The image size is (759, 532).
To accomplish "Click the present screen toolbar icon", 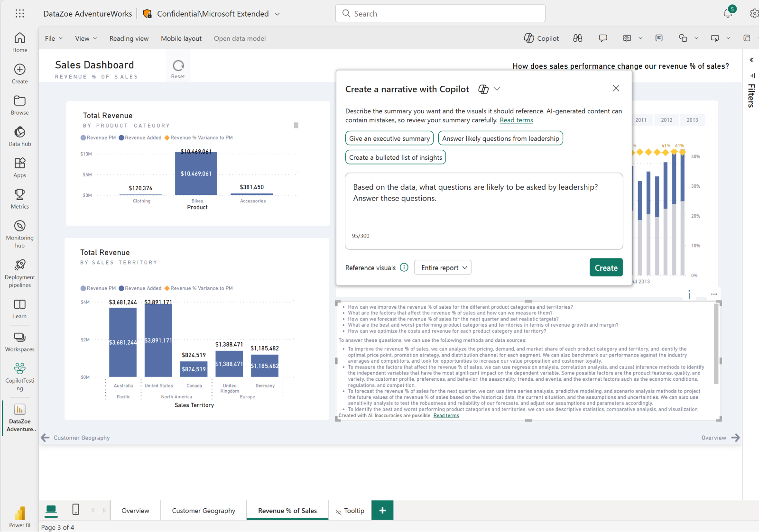I will (715, 38).
